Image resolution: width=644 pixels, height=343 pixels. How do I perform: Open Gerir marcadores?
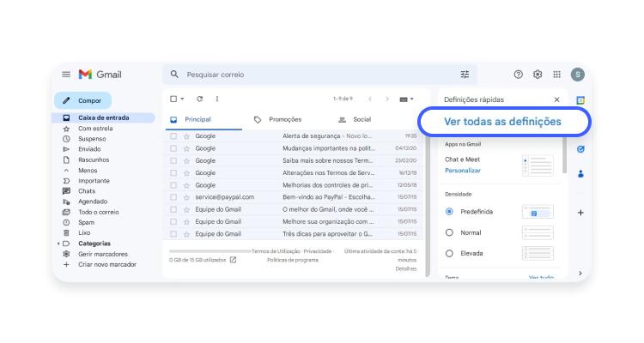(103, 254)
